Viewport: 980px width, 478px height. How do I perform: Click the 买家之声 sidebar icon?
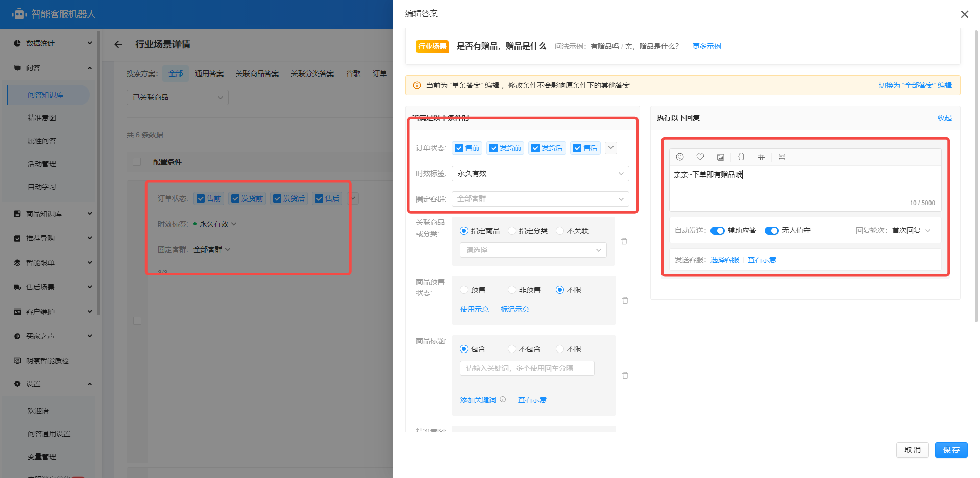point(17,336)
